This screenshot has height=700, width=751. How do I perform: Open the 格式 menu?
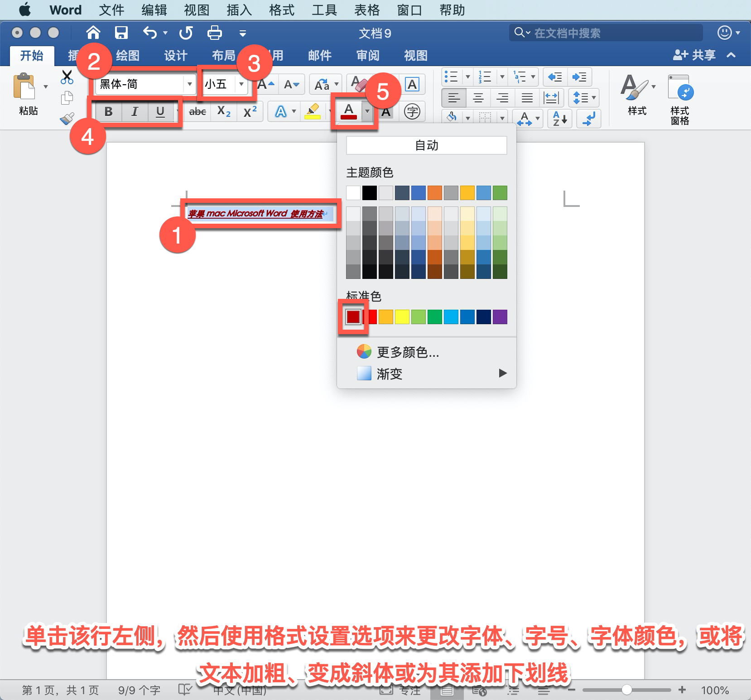(x=282, y=10)
